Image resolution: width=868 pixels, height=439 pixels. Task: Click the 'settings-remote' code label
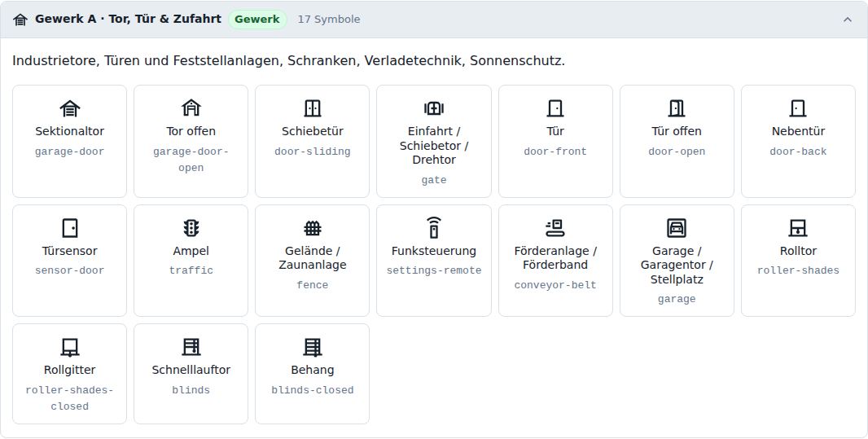pos(433,270)
